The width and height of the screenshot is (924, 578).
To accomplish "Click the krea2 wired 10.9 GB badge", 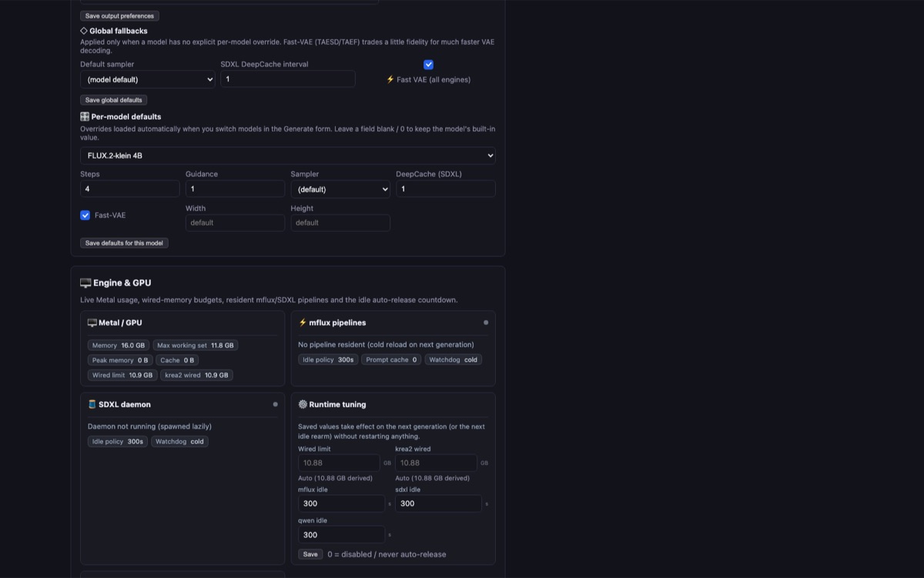I will coord(196,376).
